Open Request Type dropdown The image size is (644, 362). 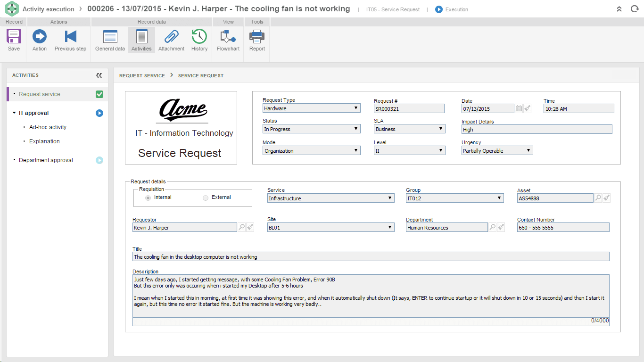[x=312, y=108]
